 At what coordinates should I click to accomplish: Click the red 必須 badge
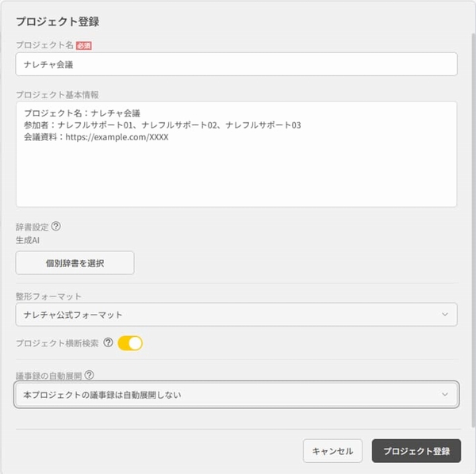point(83,45)
